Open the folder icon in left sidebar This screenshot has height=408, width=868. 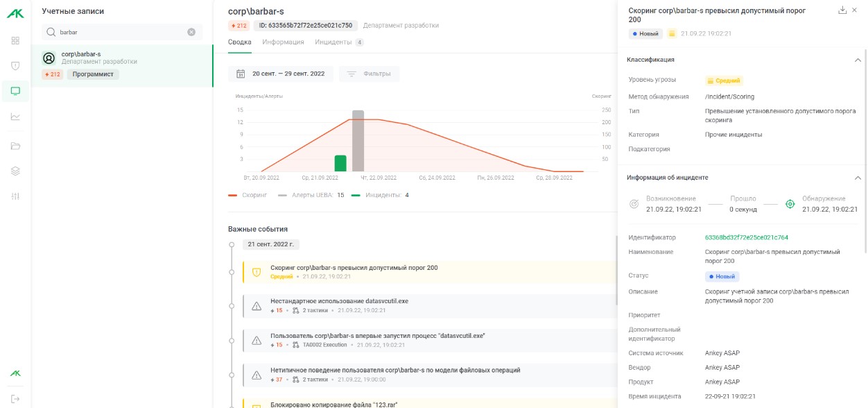click(x=15, y=146)
